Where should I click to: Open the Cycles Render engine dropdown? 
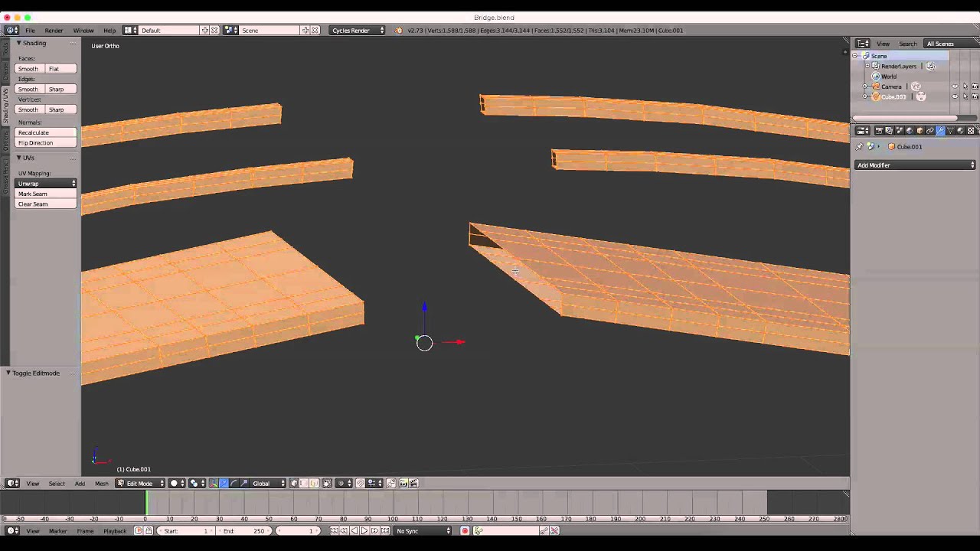tap(358, 30)
